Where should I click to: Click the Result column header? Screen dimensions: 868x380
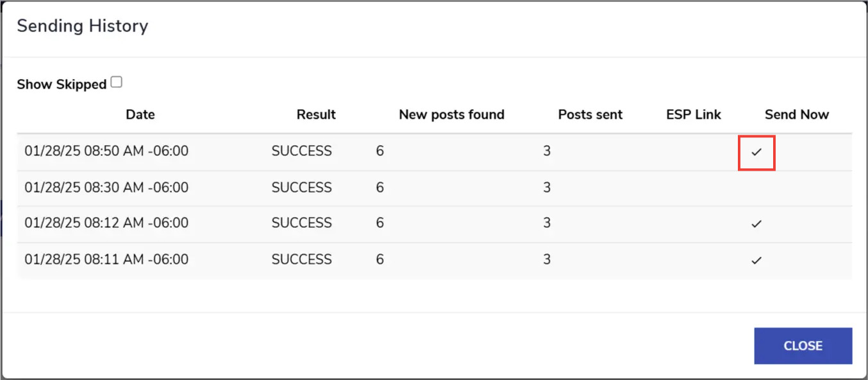click(x=315, y=114)
